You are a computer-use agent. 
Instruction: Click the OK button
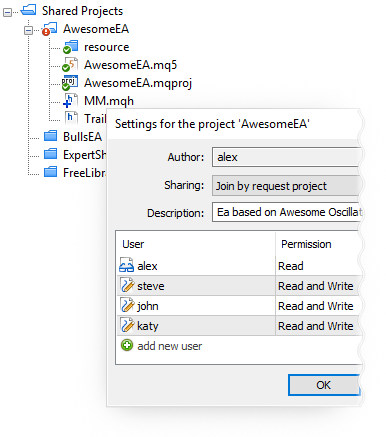pos(324,385)
